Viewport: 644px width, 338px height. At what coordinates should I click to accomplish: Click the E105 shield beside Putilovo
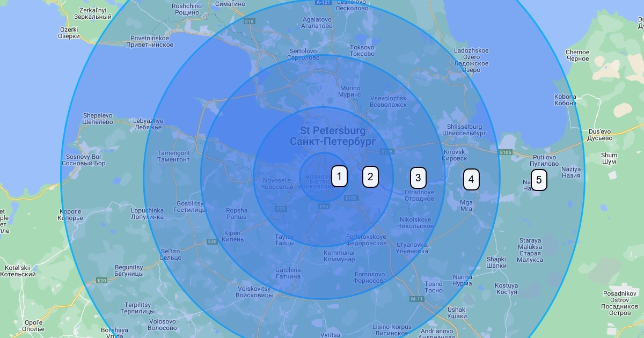(506, 152)
